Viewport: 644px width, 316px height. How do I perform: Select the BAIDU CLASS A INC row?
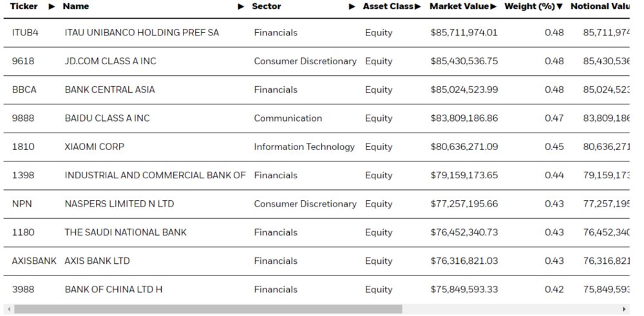click(x=317, y=118)
